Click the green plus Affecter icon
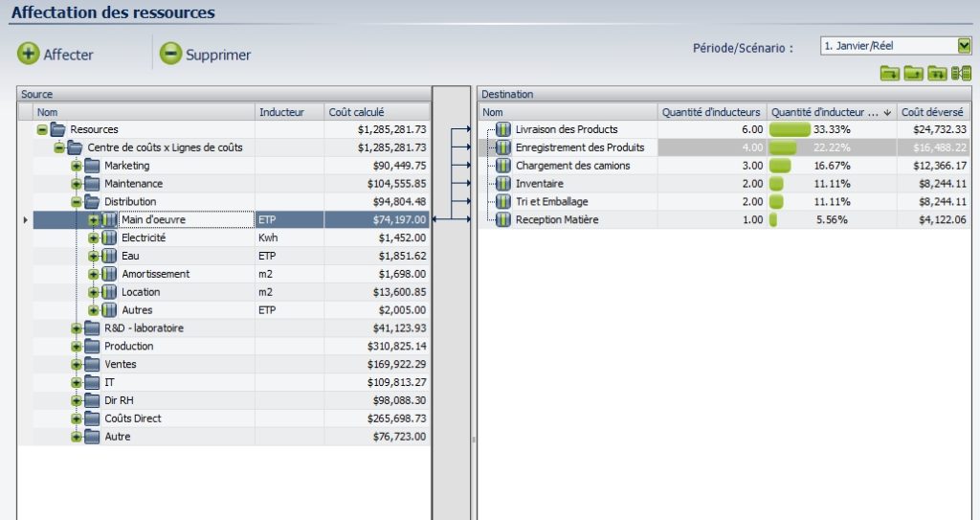 pos(29,54)
